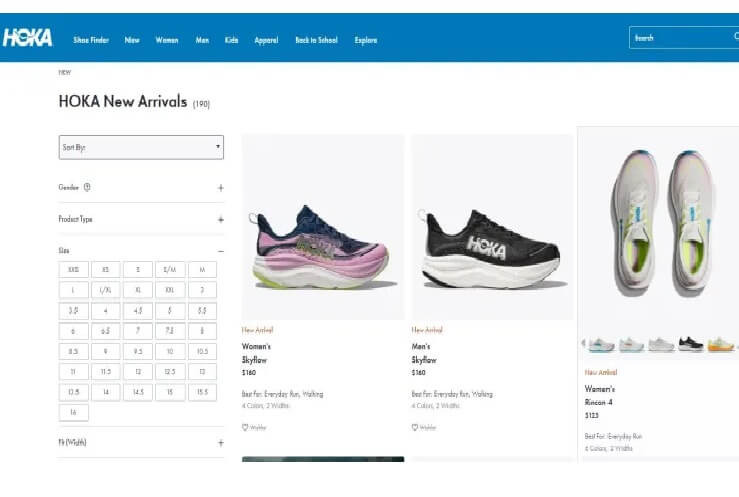Open the Women's Skyflow product title
The height and width of the screenshot is (497, 739).
256,353
